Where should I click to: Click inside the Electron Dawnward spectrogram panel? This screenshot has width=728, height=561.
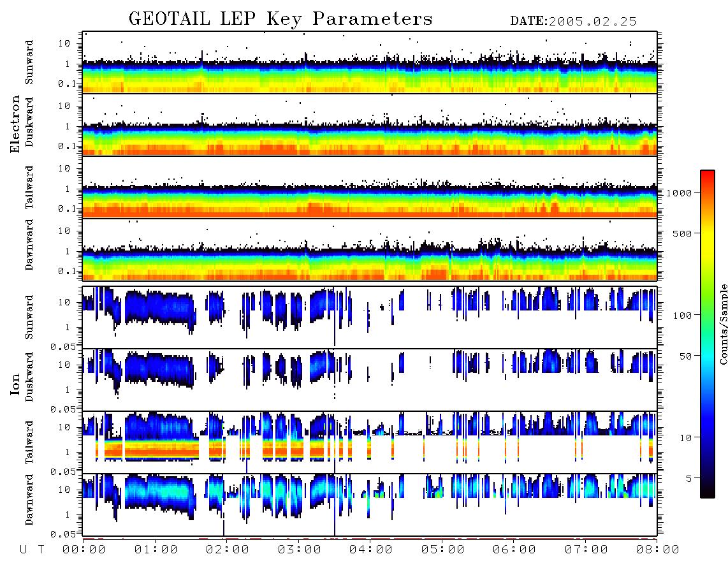pos(370,249)
